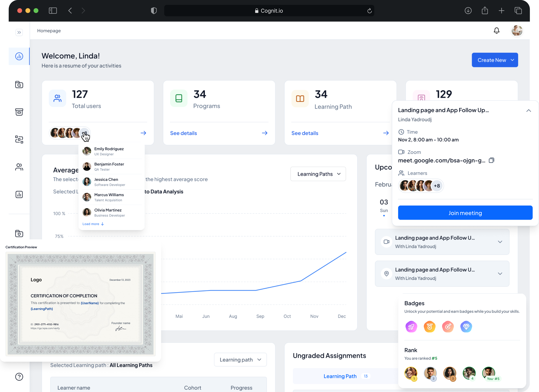Open the Learning path filter dropdown
Screen dimensions: 539x392
click(240, 360)
